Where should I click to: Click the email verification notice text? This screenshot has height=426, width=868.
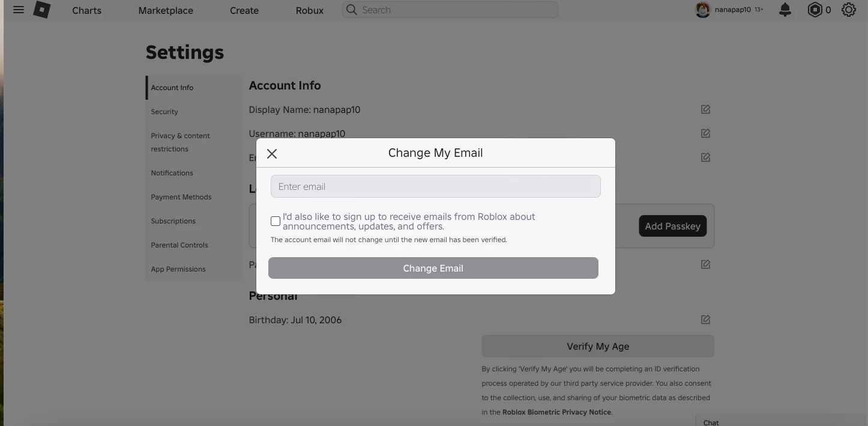tap(389, 240)
